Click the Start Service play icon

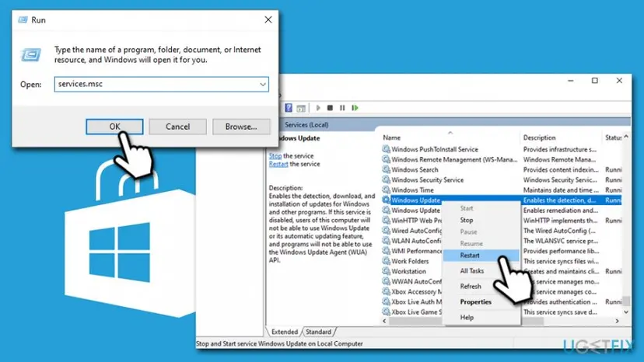pos(318,108)
